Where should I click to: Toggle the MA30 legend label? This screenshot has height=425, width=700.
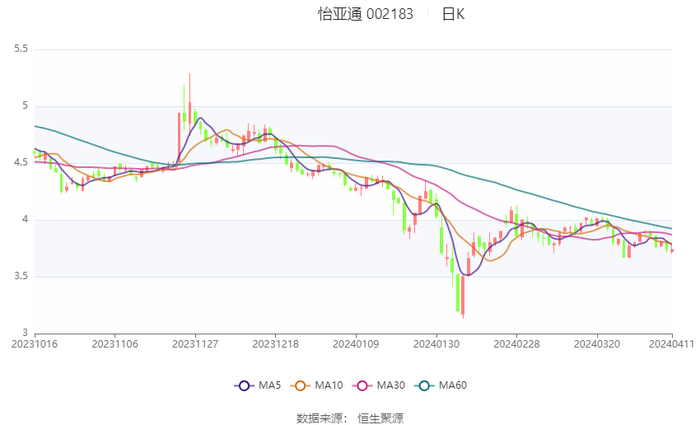coord(391,385)
